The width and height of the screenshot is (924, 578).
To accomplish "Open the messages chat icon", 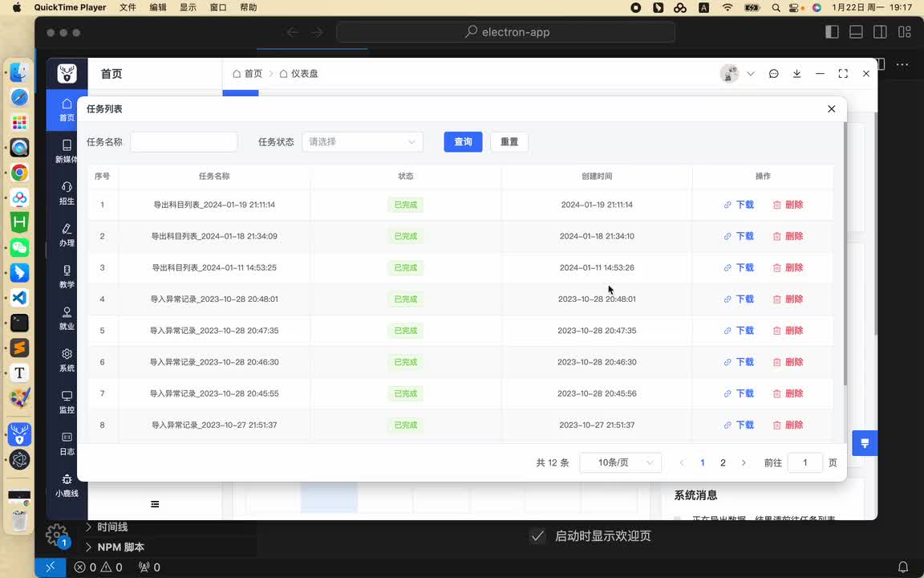I will (x=773, y=74).
